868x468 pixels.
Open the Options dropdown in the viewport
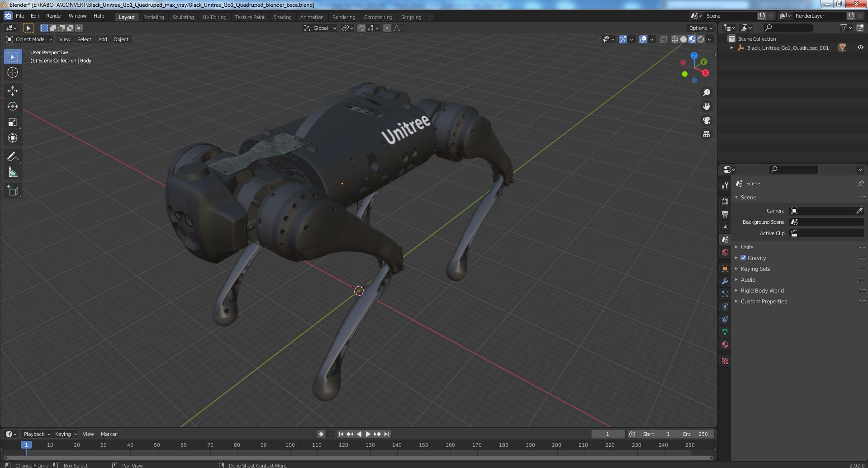coord(701,28)
